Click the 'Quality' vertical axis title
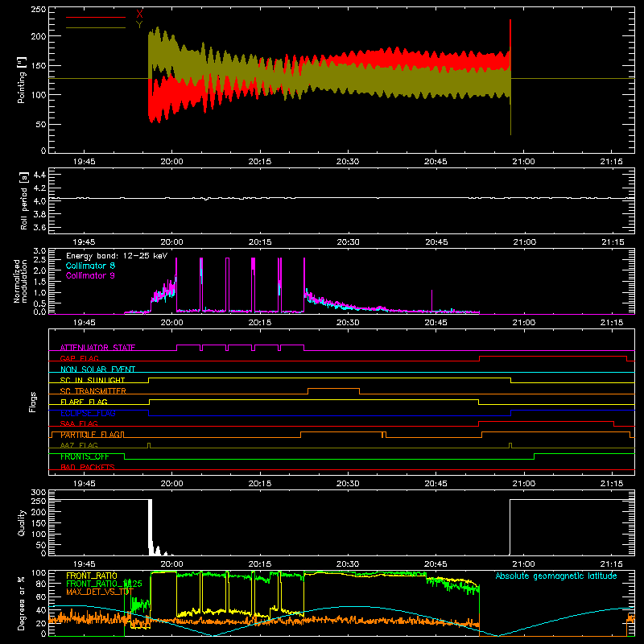 pyautogui.click(x=22, y=523)
